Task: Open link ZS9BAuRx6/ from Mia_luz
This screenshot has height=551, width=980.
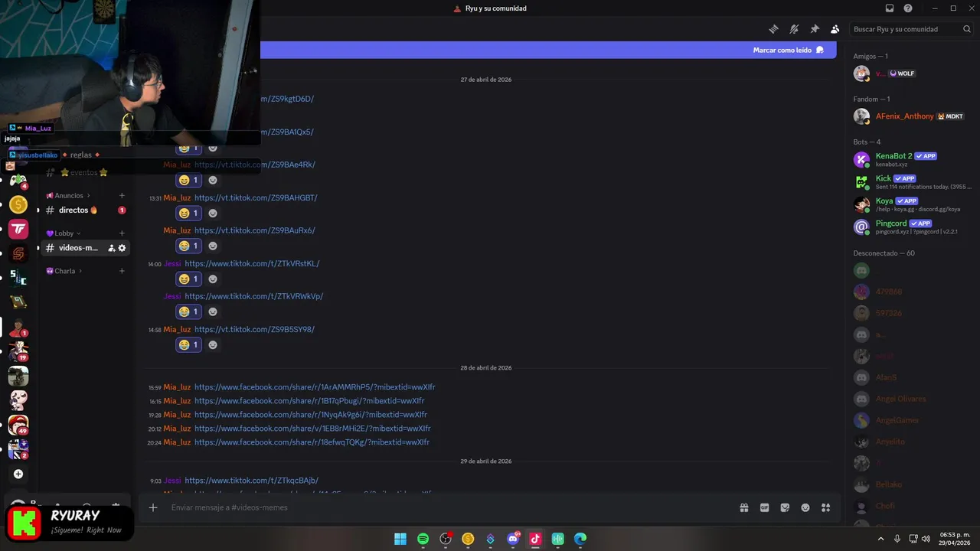Action: [x=254, y=230]
